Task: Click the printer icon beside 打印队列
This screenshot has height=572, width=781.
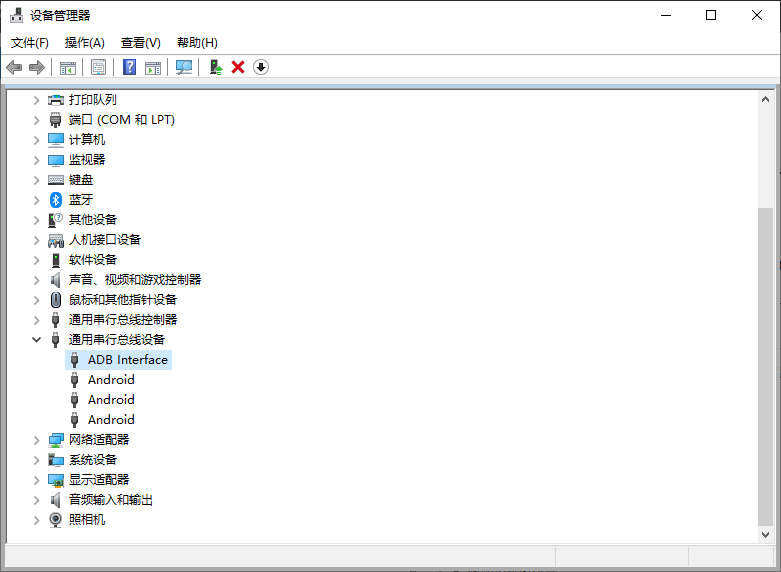Action: coord(56,100)
